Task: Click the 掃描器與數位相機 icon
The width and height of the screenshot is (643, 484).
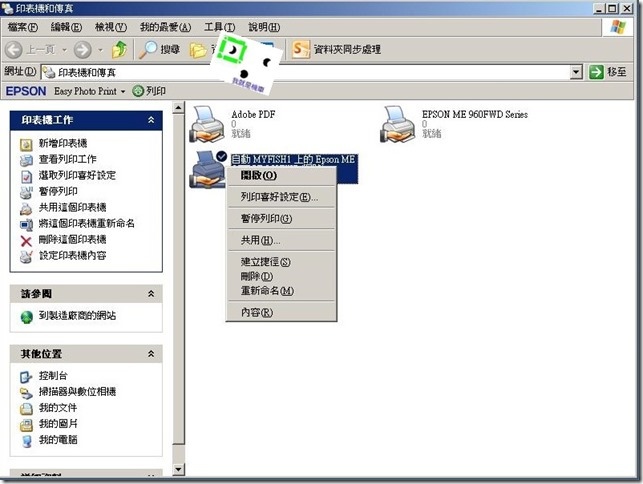Action: (x=26, y=393)
